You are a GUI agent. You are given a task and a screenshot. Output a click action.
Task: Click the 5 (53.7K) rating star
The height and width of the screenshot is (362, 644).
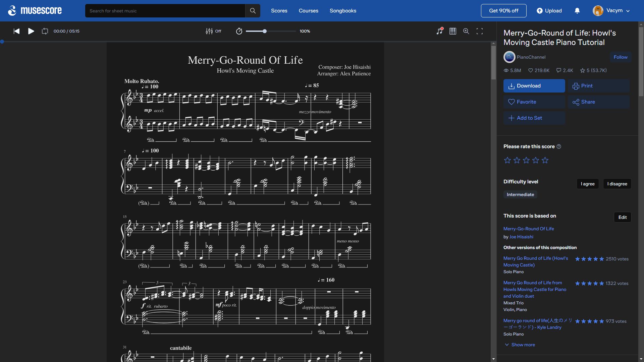coord(583,70)
